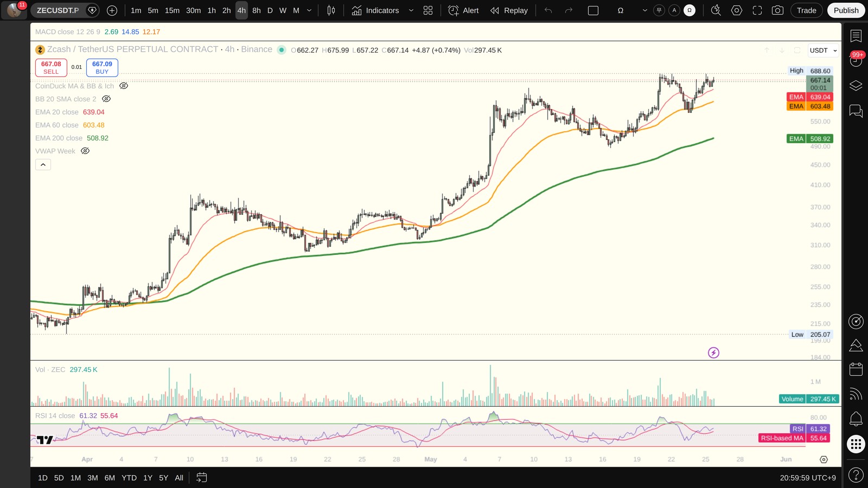The image size is (868, 488).
Task: Switch to the 15m timeframe
Action: pos(172,10)
